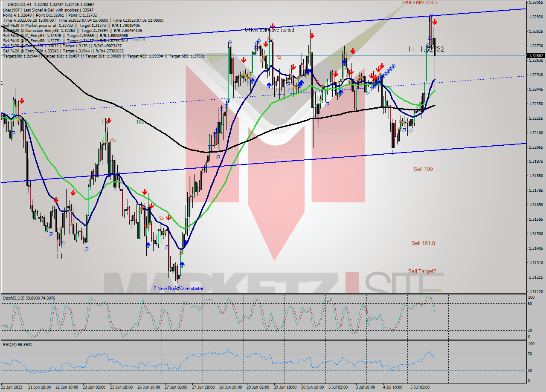Click price axis value 1.31690
This screenshot has width=546, height=392.
(x=536, y=205)
